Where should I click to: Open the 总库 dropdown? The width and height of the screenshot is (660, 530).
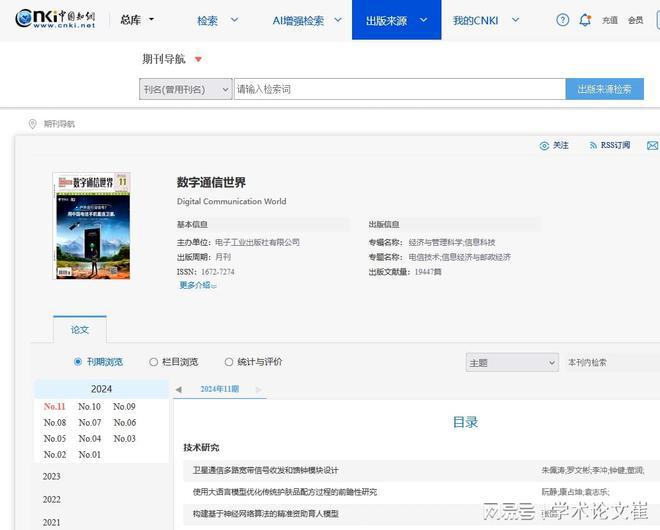point(137,20)
